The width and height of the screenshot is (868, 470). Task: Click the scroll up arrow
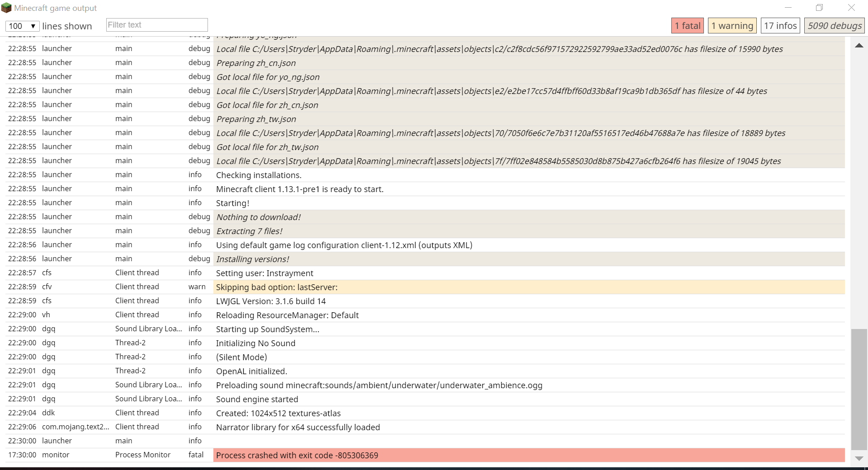point(859,46)
